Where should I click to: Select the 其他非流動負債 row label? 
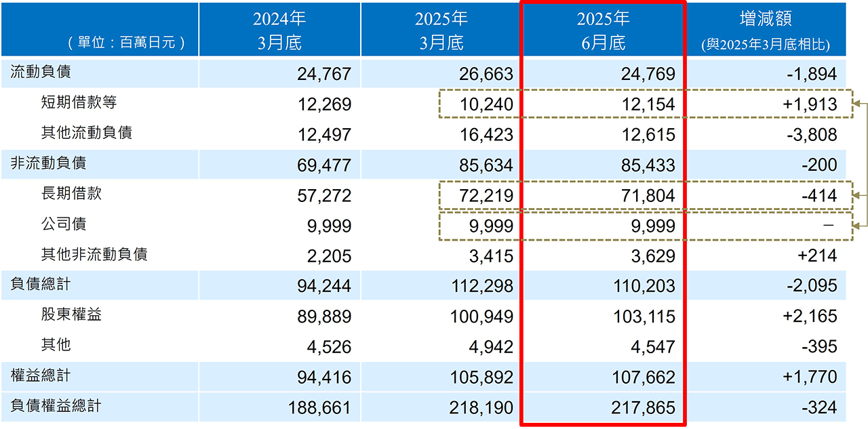tap(94, 255)
